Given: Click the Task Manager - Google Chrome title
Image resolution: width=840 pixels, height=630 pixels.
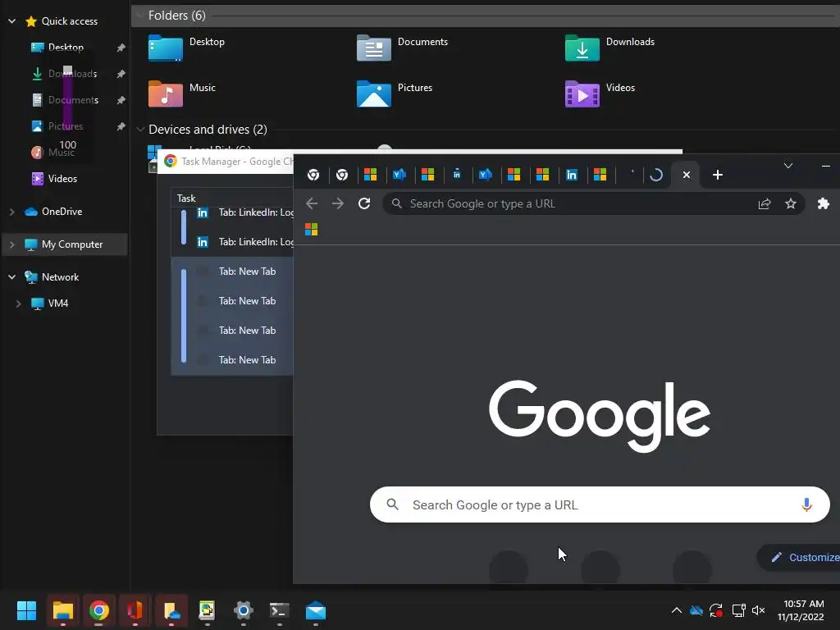Looking at the screenshot, I should (x=237, y=162).
